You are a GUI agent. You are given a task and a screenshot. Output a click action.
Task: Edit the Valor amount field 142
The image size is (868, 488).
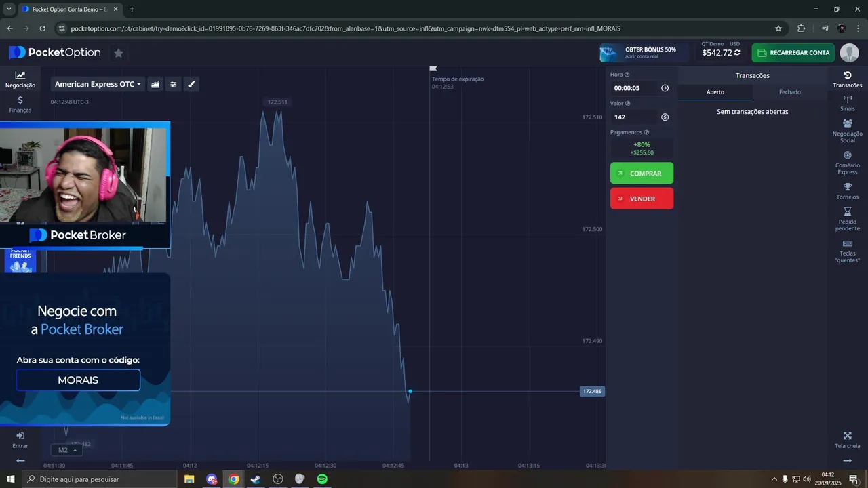pos(634,117)
